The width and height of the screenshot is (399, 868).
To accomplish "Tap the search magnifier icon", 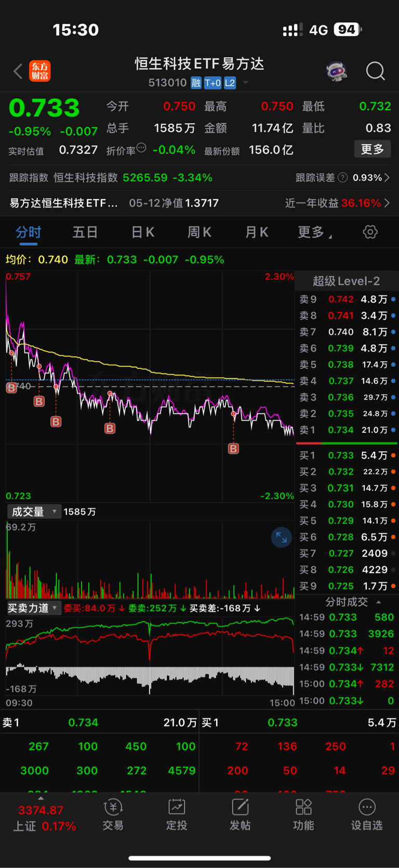I will pos(375,71).
